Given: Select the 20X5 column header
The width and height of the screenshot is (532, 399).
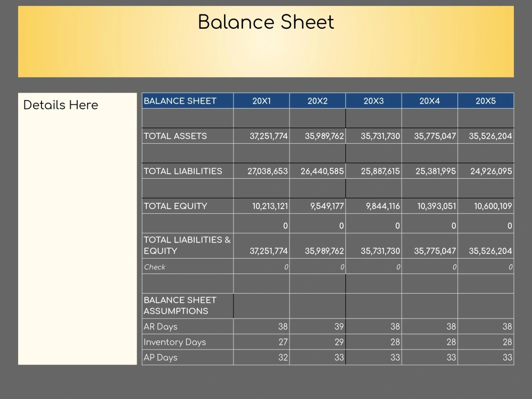Looking at the screenshot, I should [486, 101].
